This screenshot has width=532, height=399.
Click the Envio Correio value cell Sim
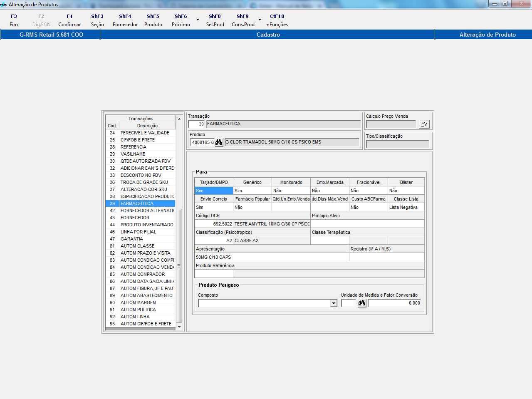pos(214,207)
